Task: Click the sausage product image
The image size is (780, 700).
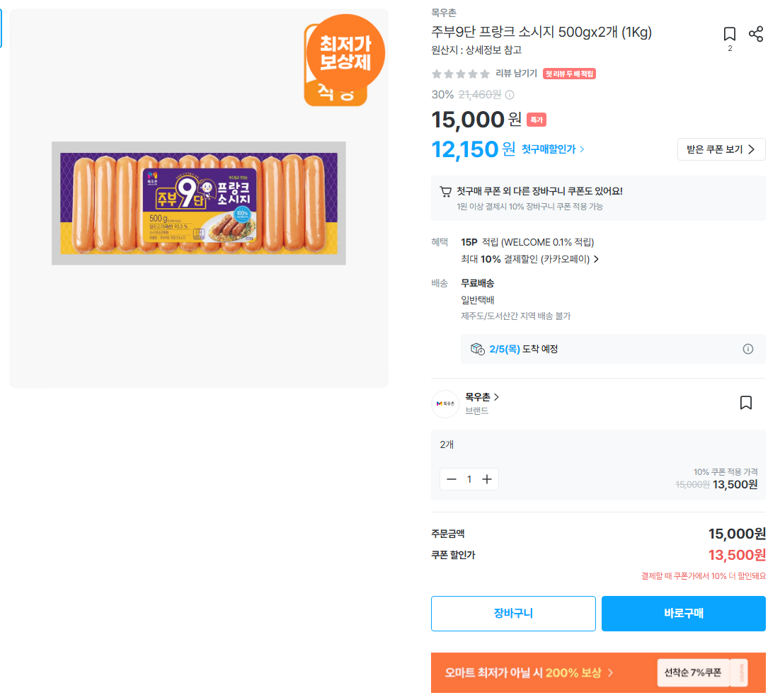Action: click(x=199, y=203)
